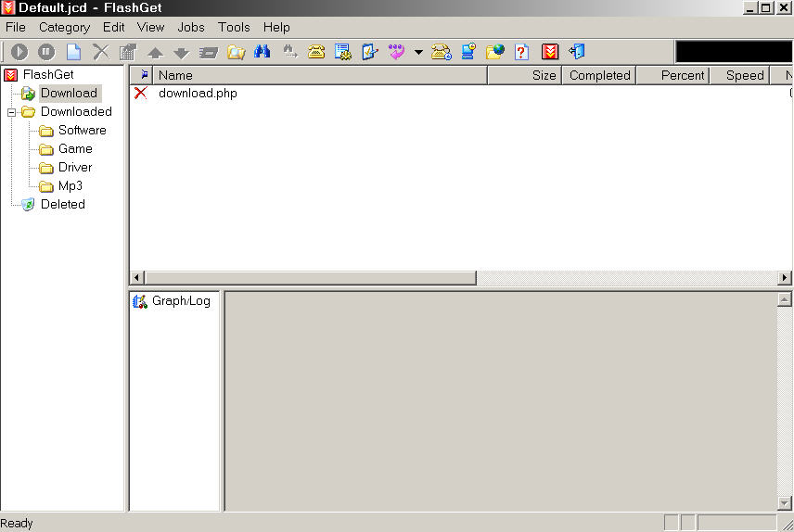Viewport: 794px width, 532px height.
Task: Click the options list-with-gear icon
Action: tap(343, 52)
